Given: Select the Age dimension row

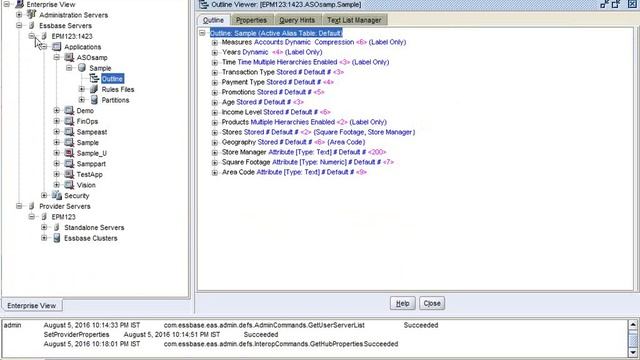Looking at the screenshot, I should pos(262,102).
